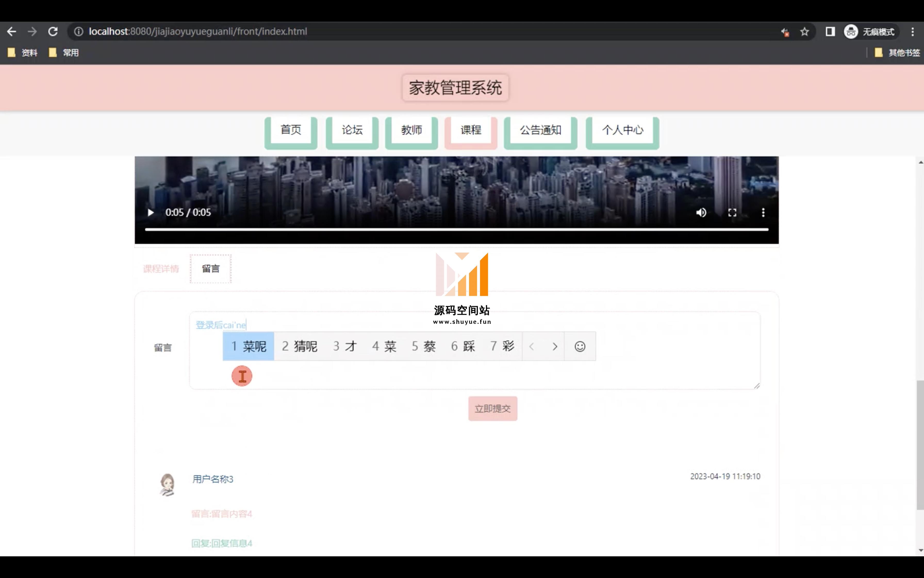The width and height of the screenshot is (924, 578).
Task: Click the text 留言:留言内容4
Action: pyautogui.click(x=222, y=514)
